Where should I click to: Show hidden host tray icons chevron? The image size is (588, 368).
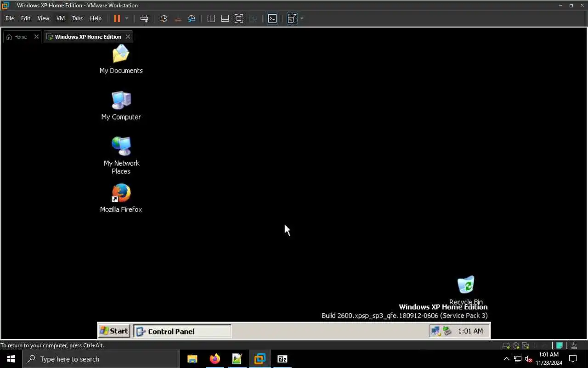click(x=507, y=359)
